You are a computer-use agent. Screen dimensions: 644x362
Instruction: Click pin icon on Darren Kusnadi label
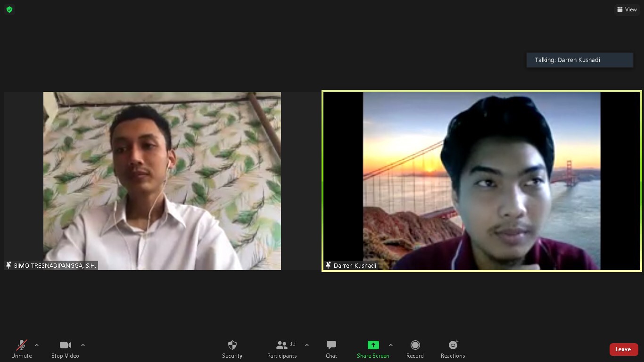click(328, 265)
